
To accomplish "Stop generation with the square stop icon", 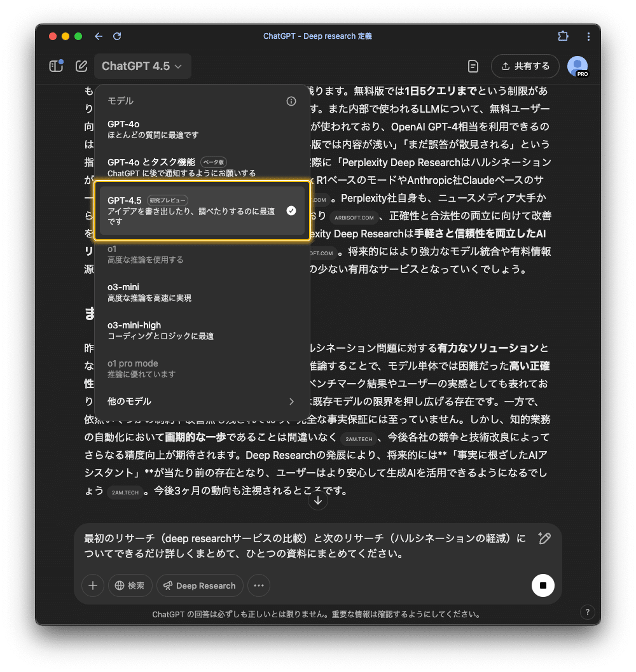I will (543, 585).
